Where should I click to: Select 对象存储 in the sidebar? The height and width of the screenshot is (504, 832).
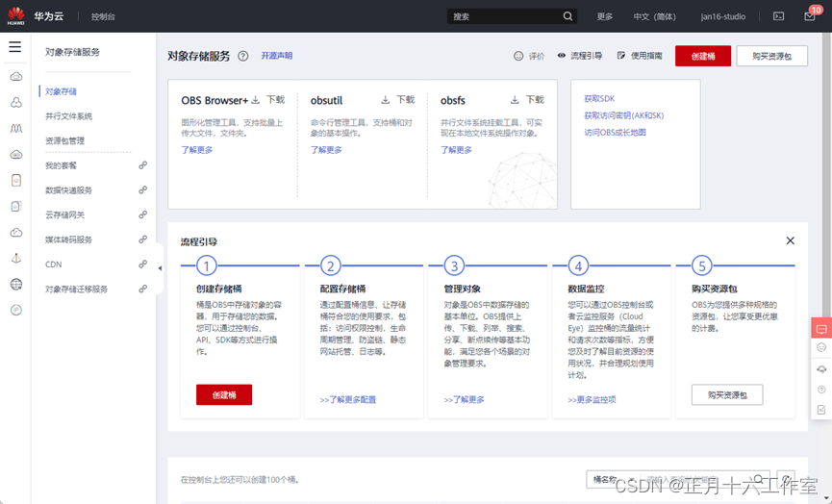click(61, 91)
